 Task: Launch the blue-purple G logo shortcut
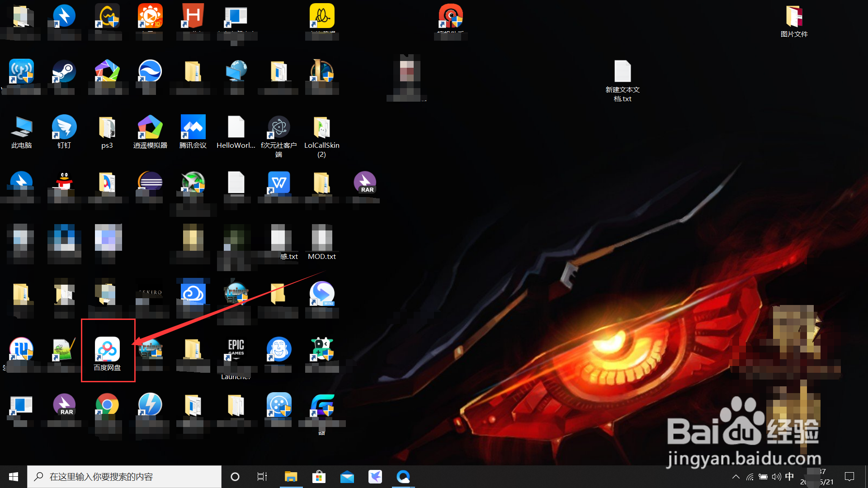[x=322, y=405]
